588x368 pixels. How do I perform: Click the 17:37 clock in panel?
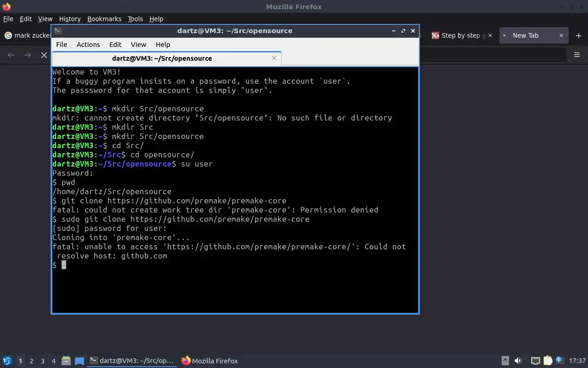[577, 361]
